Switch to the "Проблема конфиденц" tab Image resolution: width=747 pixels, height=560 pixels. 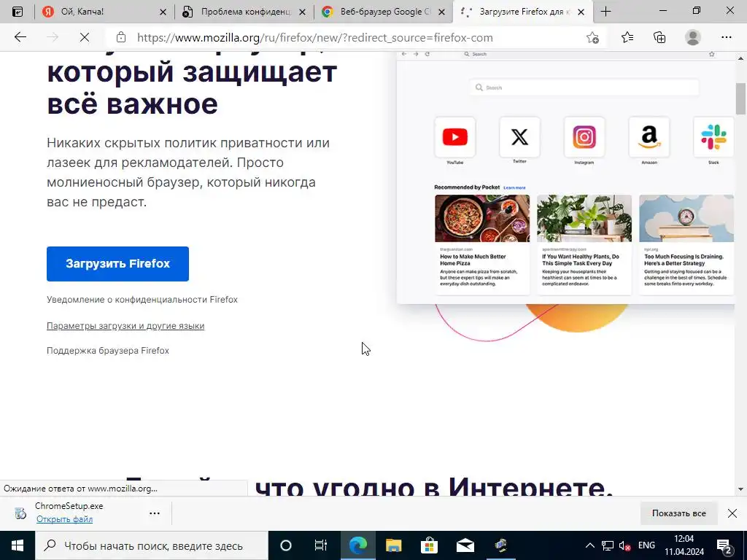244,12
